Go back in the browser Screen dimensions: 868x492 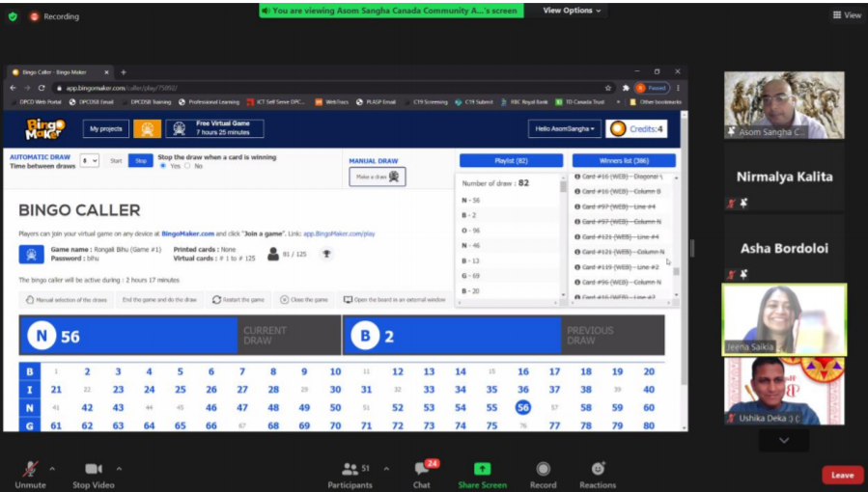coord(14,88)
